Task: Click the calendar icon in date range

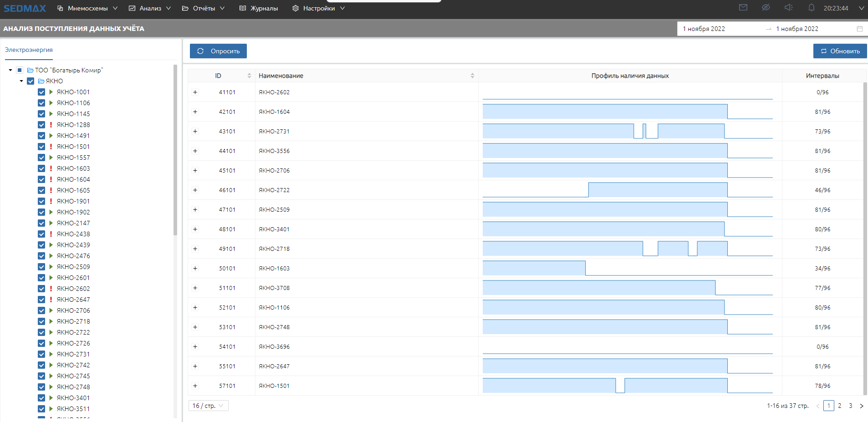Action: click(x=860, y=29)
